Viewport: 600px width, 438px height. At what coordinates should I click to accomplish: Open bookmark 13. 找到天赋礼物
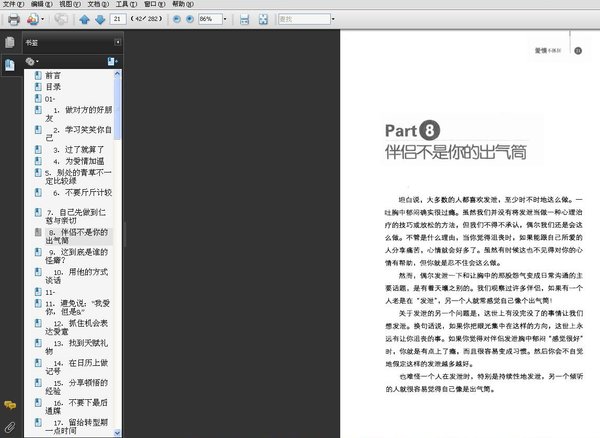pyautogui.click(x=77, y=347)
